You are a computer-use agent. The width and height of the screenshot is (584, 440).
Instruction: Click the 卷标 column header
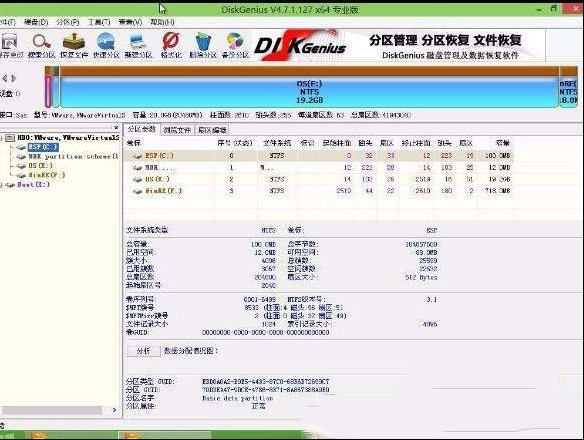click(134, 143)
